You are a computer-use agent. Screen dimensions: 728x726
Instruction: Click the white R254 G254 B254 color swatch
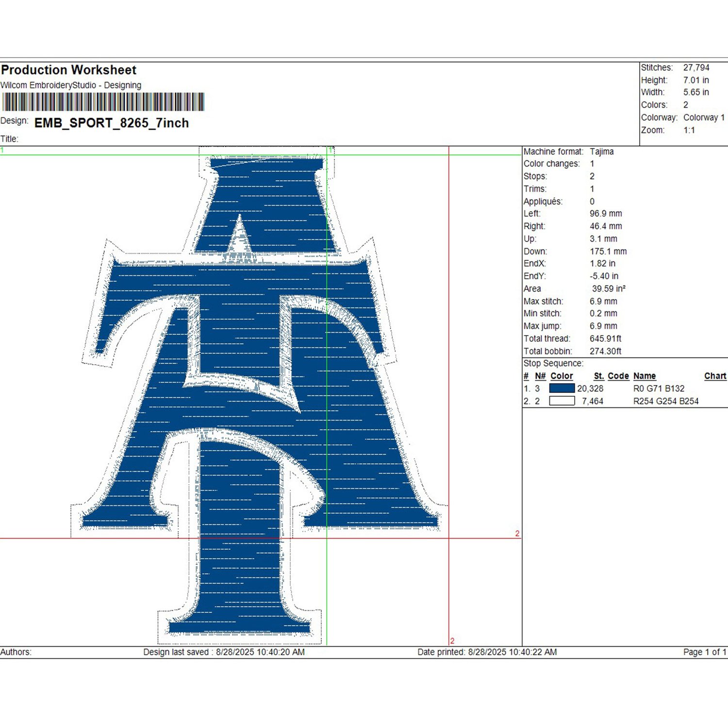[562, 401]
